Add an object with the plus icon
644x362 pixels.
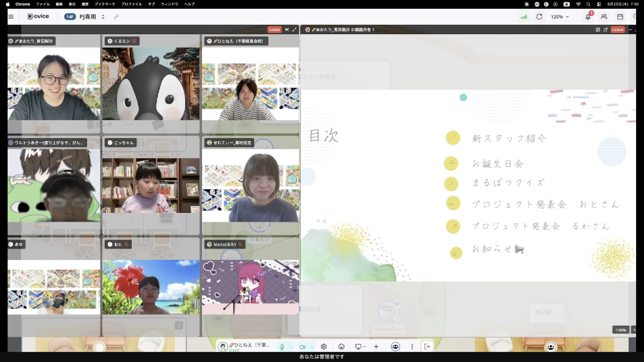coord(376,347)
